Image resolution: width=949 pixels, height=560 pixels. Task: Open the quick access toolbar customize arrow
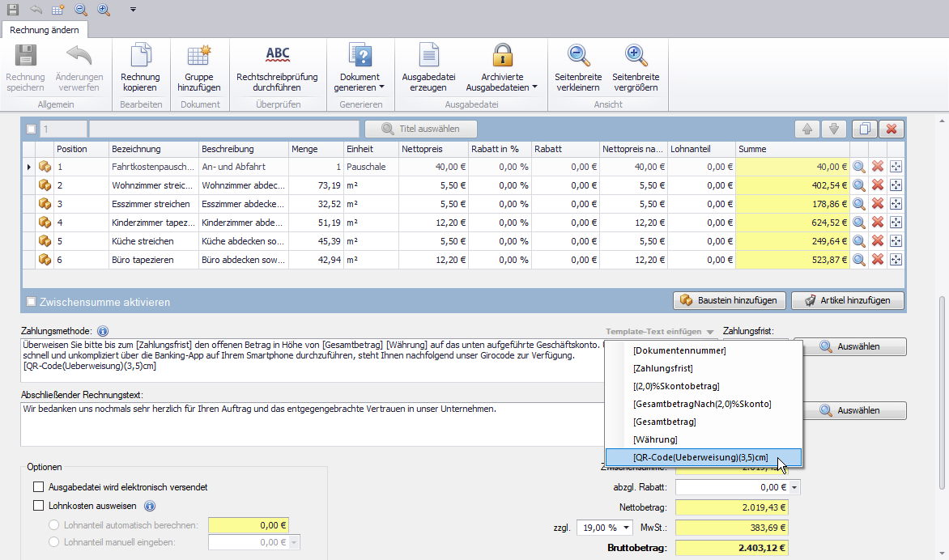(x=133, y=10)
